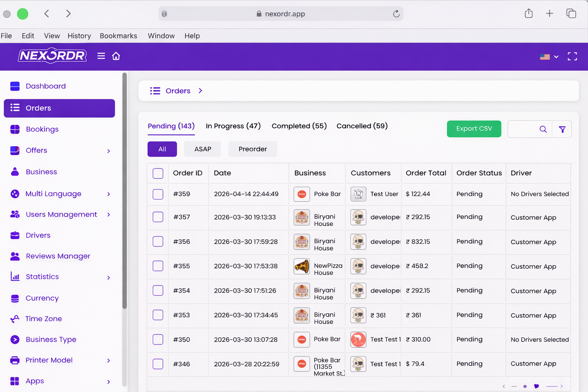Check the box for order #357
The width and height of the screenshot is (588, 392).
158,217
